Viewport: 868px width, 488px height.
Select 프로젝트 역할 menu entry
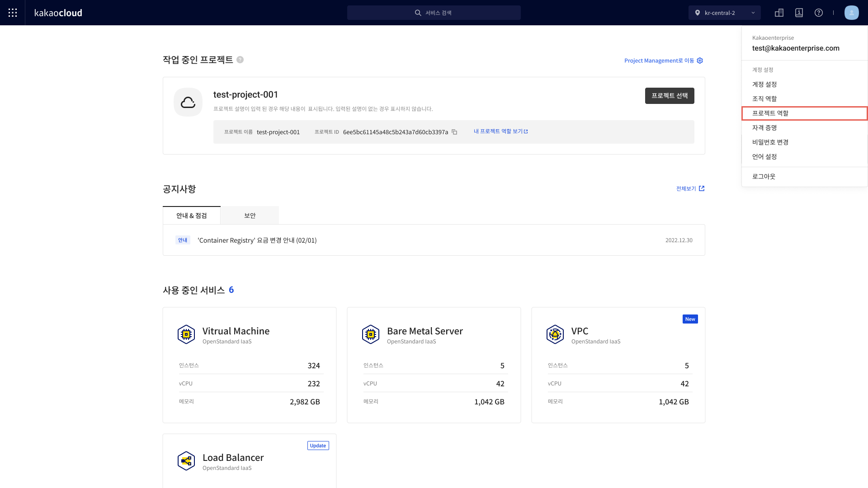(x=805, y=113)
